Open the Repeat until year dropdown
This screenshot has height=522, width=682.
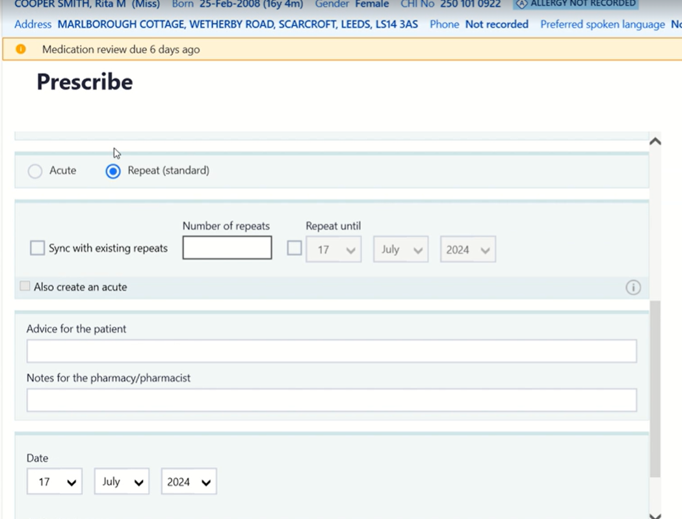[x=468, y=249]
